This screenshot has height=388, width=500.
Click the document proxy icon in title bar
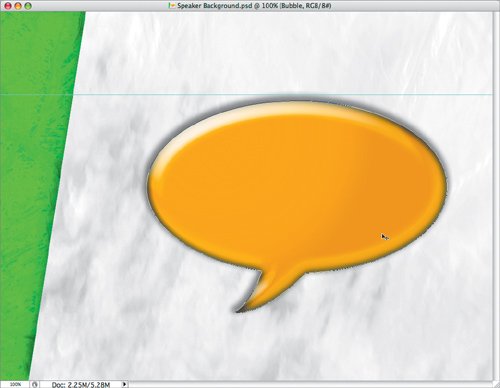tap(172, 6)
